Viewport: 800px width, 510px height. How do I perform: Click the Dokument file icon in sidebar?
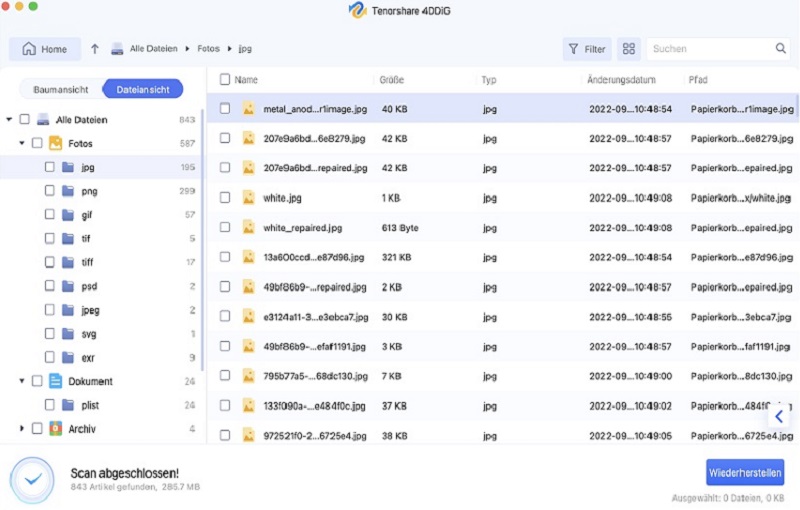[56, 381]
